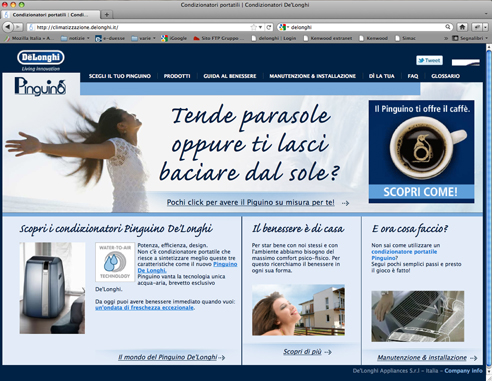Image resolution: width=492 pixels, height=381 pixels.
Task: Open the FAQ menu item
Action: coord(413,76)
